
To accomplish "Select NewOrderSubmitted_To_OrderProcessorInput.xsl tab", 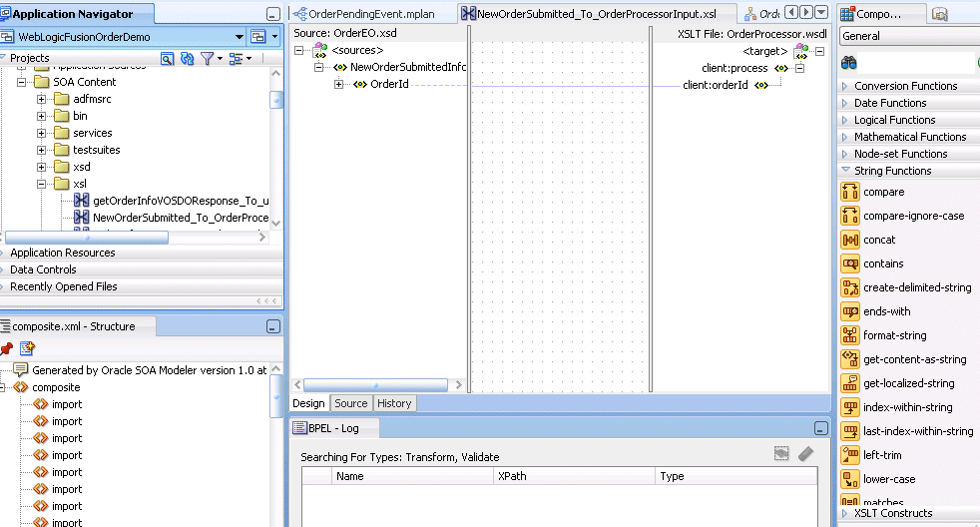I will pyautogui.click(x=590, y=14).
